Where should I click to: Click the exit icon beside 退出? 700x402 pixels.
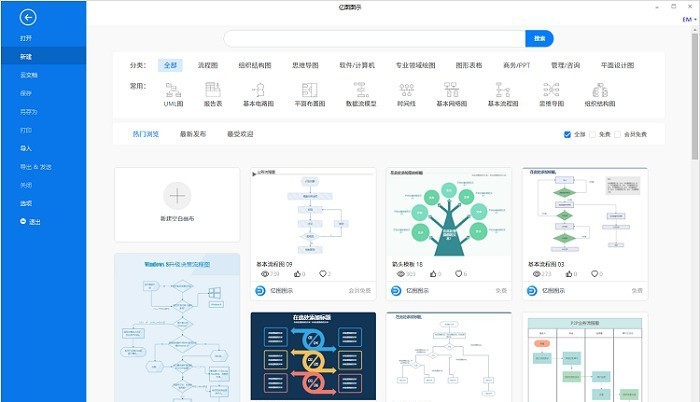tap(23, 221)
